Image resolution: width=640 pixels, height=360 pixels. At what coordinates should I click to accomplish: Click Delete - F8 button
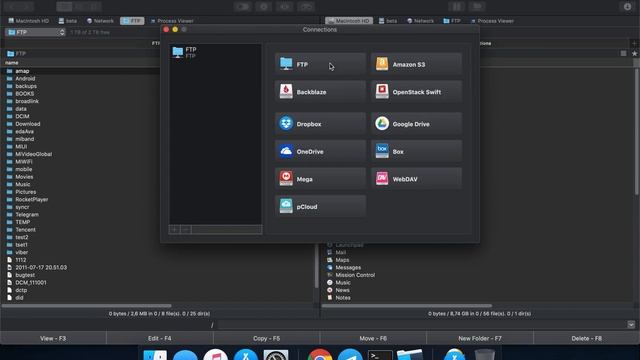click(x=587, y=338)
